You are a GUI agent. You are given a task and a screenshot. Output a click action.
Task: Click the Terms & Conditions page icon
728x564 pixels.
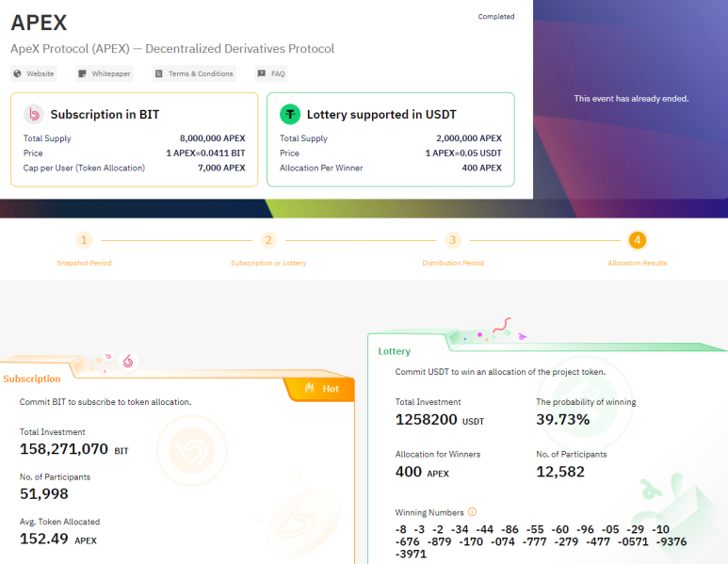[x=159, y=73]
